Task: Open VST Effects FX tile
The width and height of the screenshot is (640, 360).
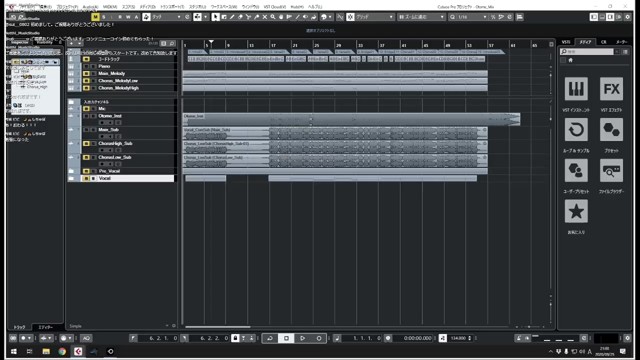Action: (611, 89)
